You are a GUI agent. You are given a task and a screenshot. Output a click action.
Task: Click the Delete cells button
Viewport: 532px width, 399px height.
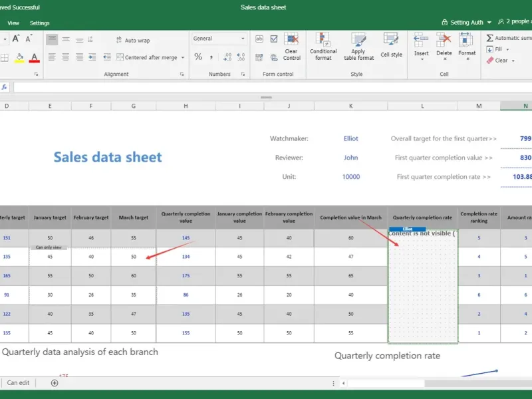[x=444, y=45]
